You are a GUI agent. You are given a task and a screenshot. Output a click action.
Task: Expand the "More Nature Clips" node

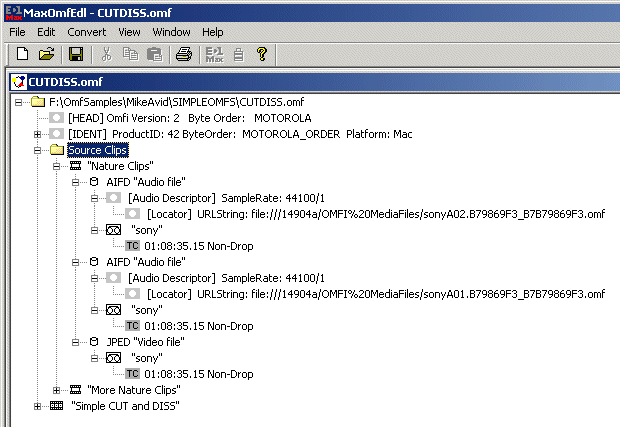coord(57,390)
